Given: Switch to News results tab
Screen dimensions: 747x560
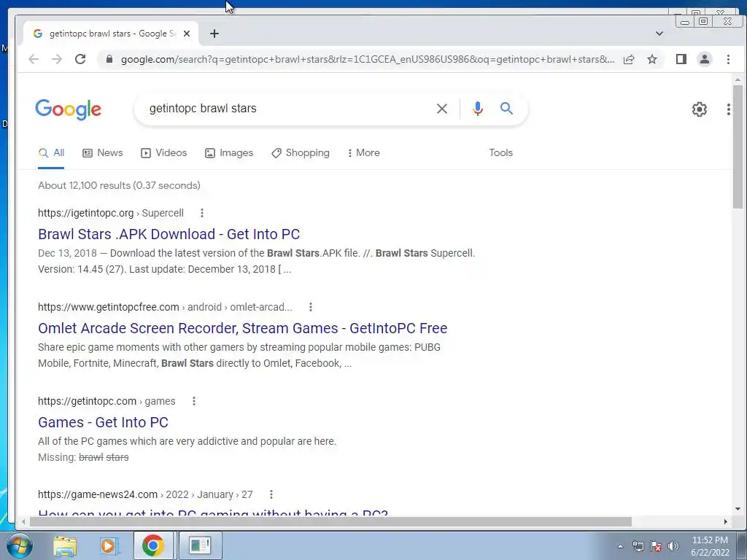Looking at the screenshot, I should click(103, 153).
